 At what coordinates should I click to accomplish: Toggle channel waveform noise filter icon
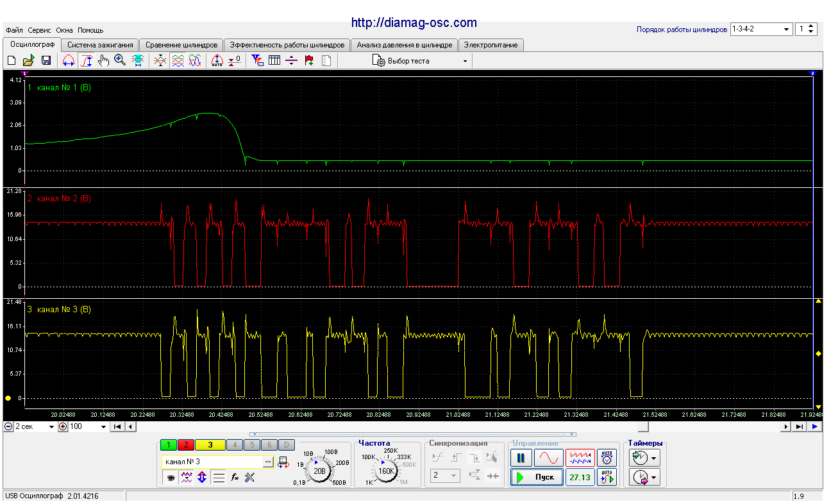pyautogui.click(x=186, y=477)
